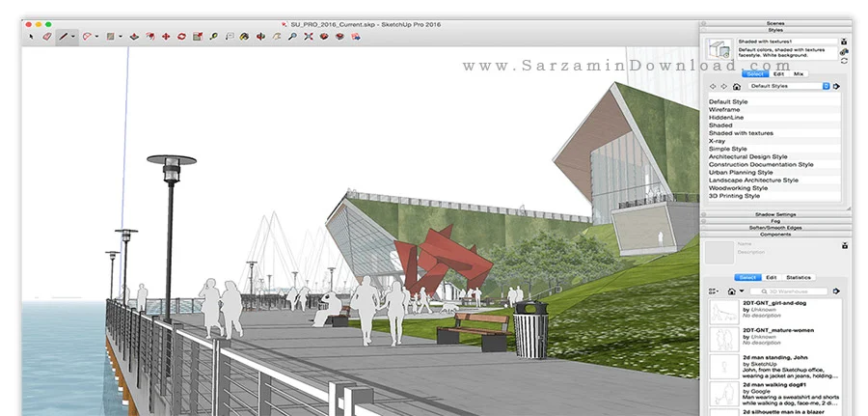Choose the Push/Pull tool
Viewport: 868px width, 416px height.
134,37
